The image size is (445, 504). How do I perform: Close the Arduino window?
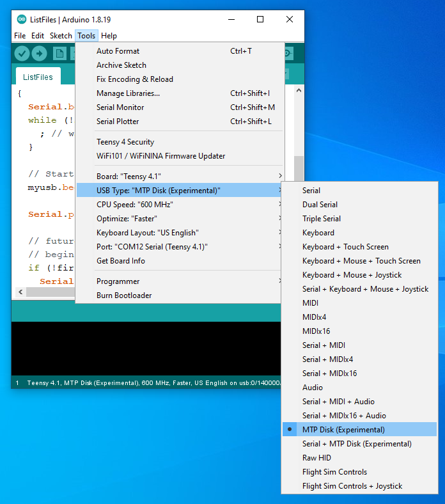click(x=290, y=20)
